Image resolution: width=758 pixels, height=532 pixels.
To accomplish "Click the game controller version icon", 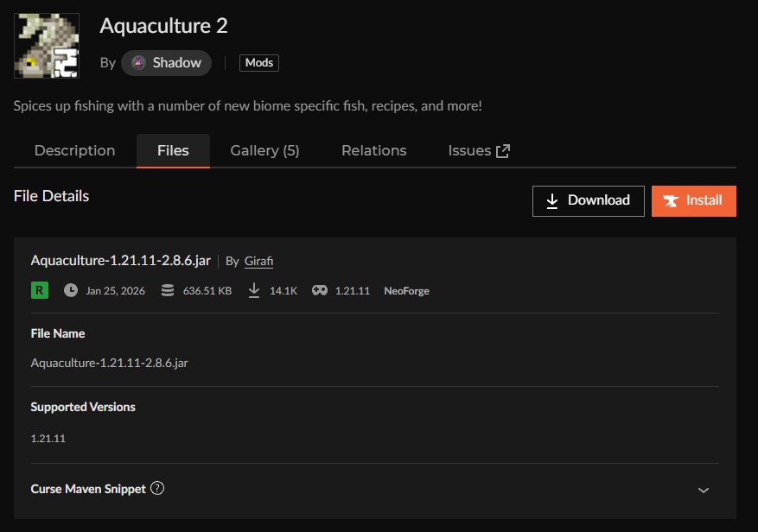I will [x=320, y=290].
